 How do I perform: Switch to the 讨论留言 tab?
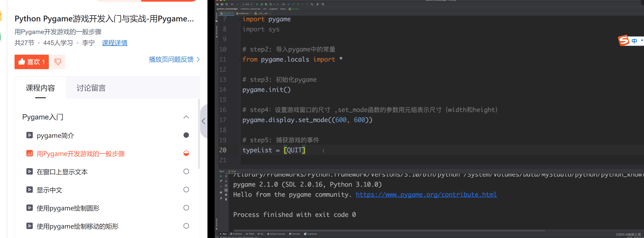click(91, 88)
